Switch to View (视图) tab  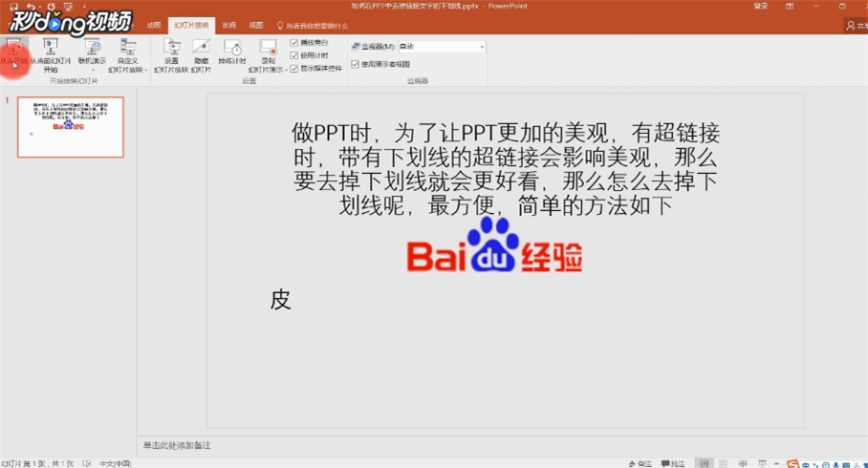pos(256,26)
